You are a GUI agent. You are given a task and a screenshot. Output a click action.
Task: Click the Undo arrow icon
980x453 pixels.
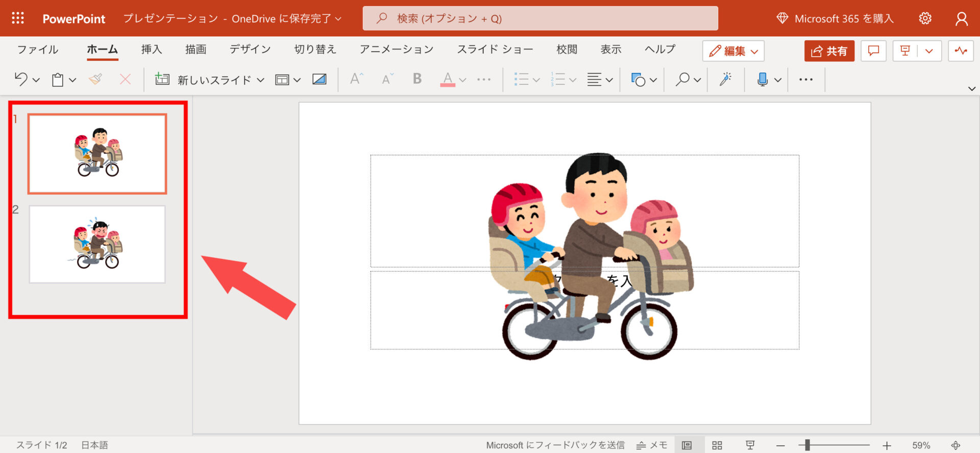pos(21,79)
